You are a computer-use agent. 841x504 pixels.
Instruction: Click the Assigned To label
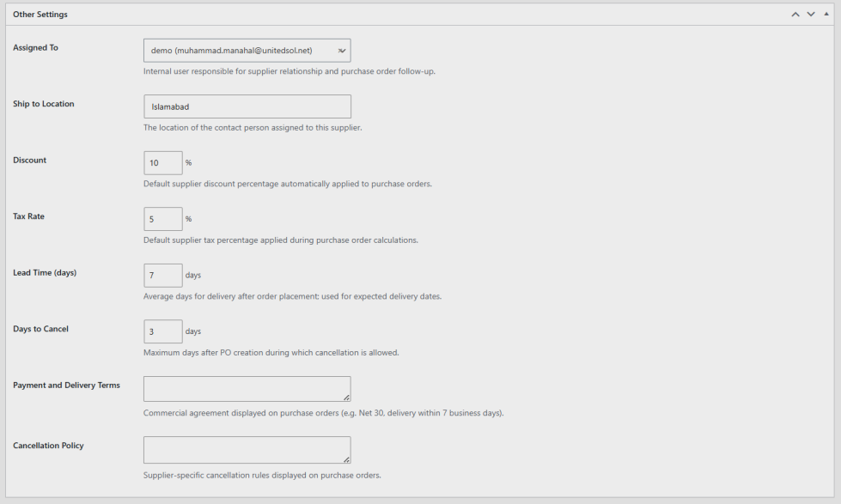[35, 48]
